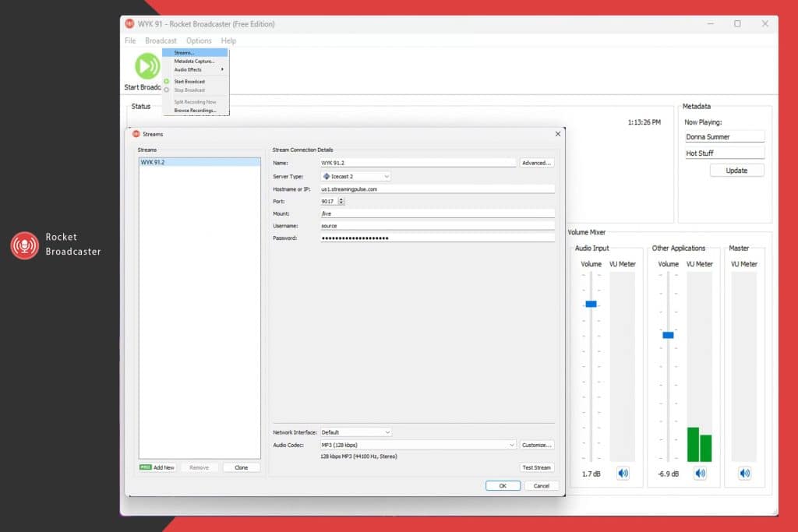The width and height of the screenshot is (798, 532).
Task: Expand the Network Interface dropdown
Action: [x=355, y=432]
